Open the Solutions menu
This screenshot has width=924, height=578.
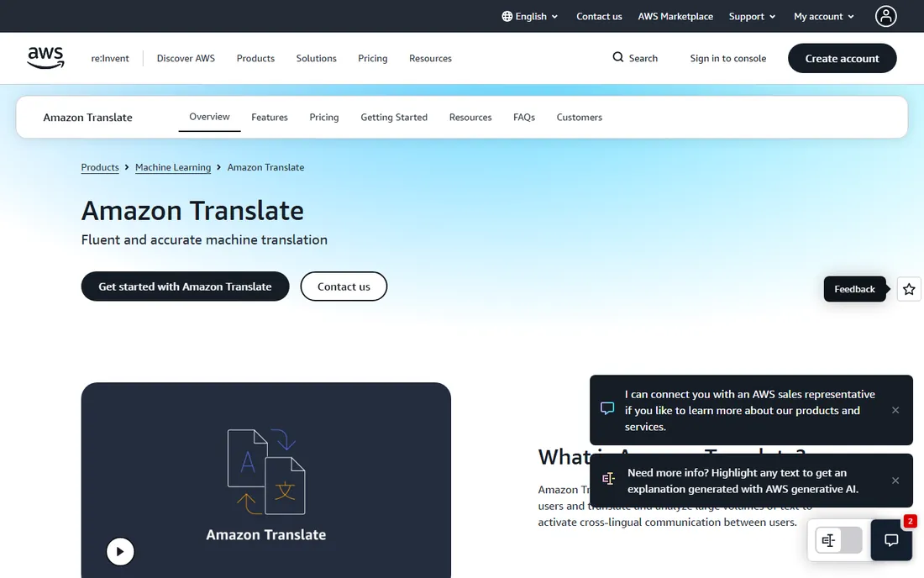click(x=316, y=58)
